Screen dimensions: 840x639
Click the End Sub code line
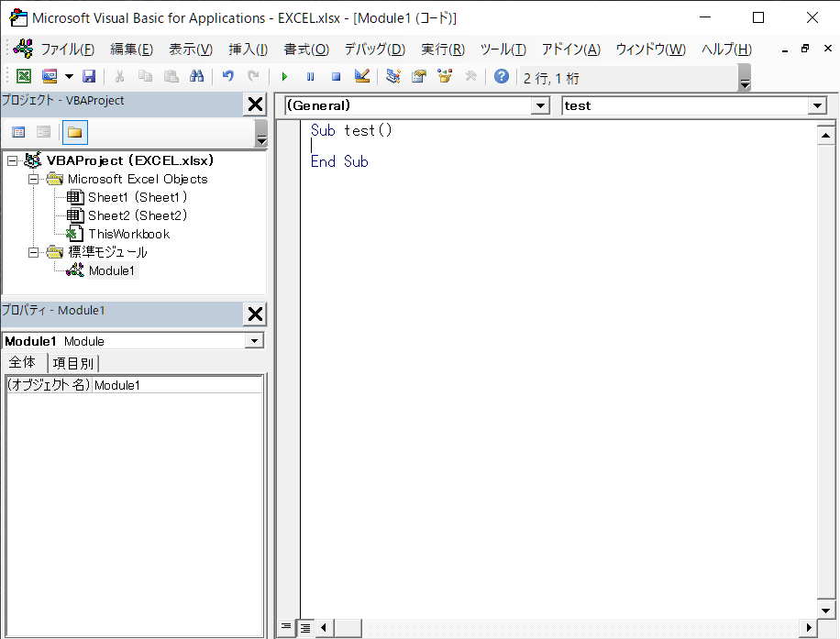[x=339, y=161]
